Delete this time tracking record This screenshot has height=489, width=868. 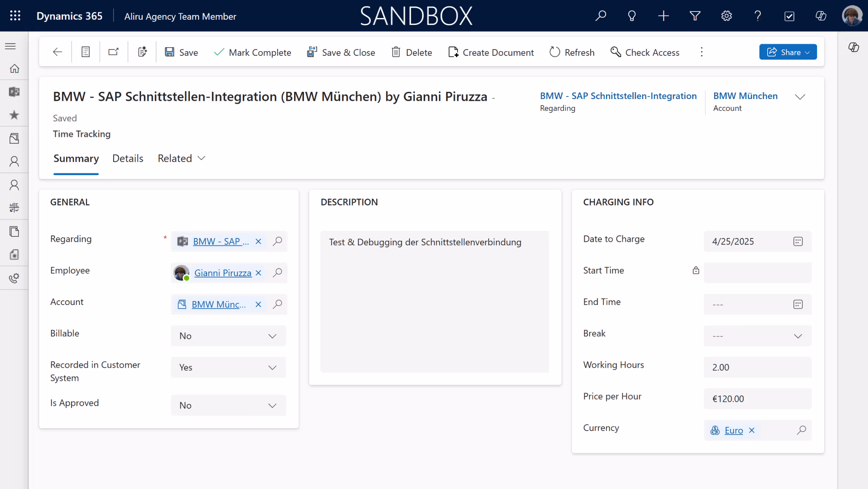411,52
